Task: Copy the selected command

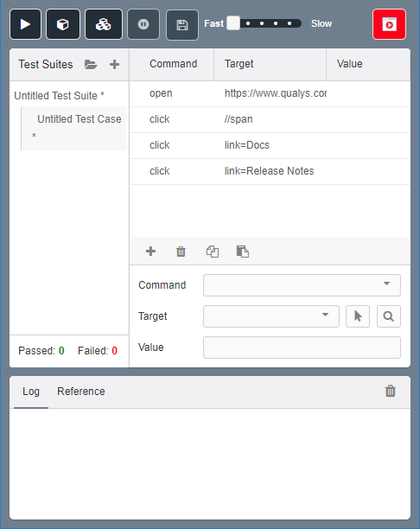Action: [x=213, y=252]
